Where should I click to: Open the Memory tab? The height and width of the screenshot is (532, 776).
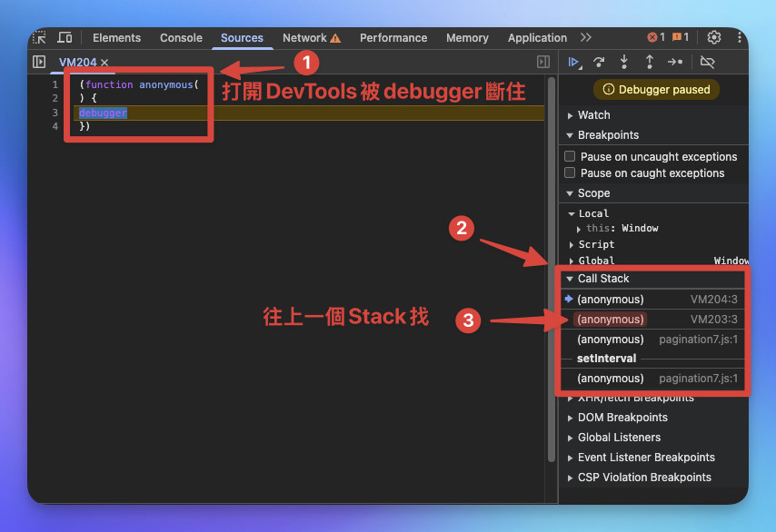467,38
